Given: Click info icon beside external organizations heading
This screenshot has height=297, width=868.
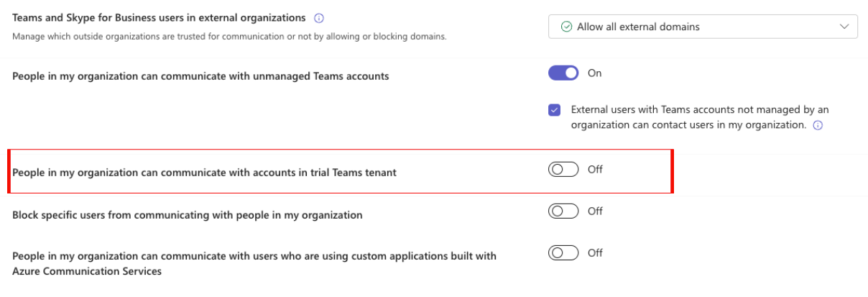Looking at the screenshot, I should [x=319, y=18].
